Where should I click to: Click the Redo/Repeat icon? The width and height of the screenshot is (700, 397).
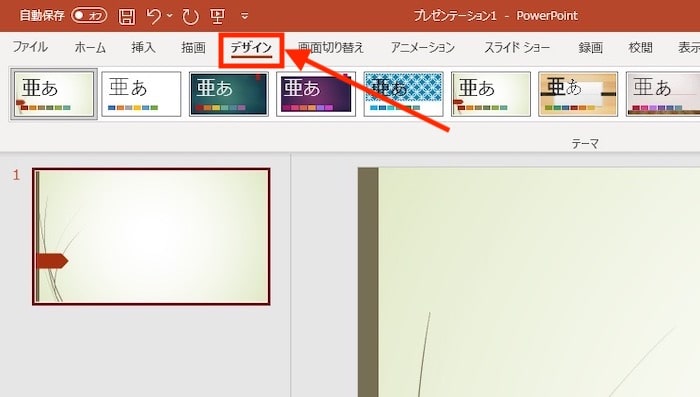click(x=190, y=17)
